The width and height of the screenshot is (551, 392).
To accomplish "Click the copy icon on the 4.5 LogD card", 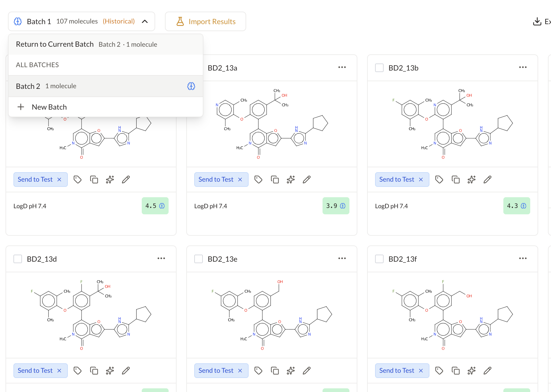I will click(94, 180).
